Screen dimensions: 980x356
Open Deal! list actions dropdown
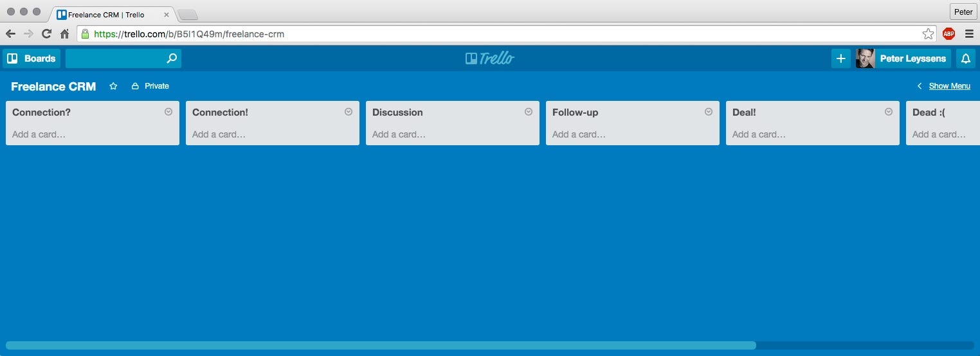coord(889,111)
